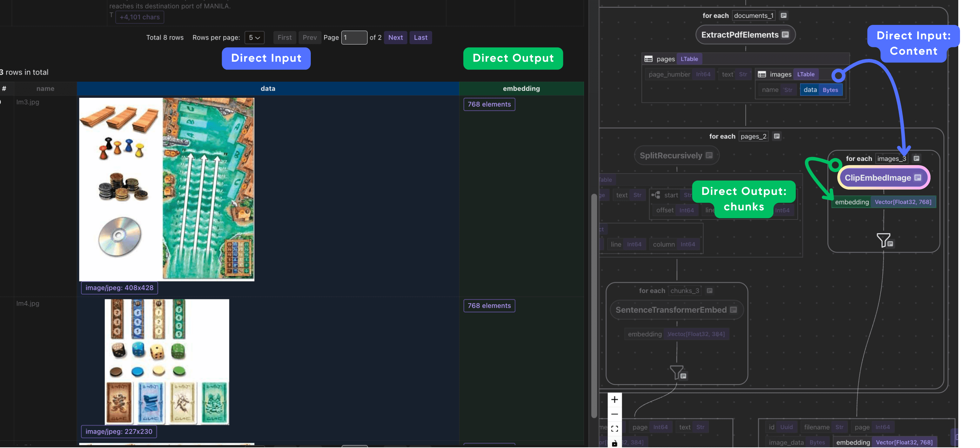Open the Rows per page dropdown
Image resolution: width=980 pixels, height=448 pixels.
(254, 37)
